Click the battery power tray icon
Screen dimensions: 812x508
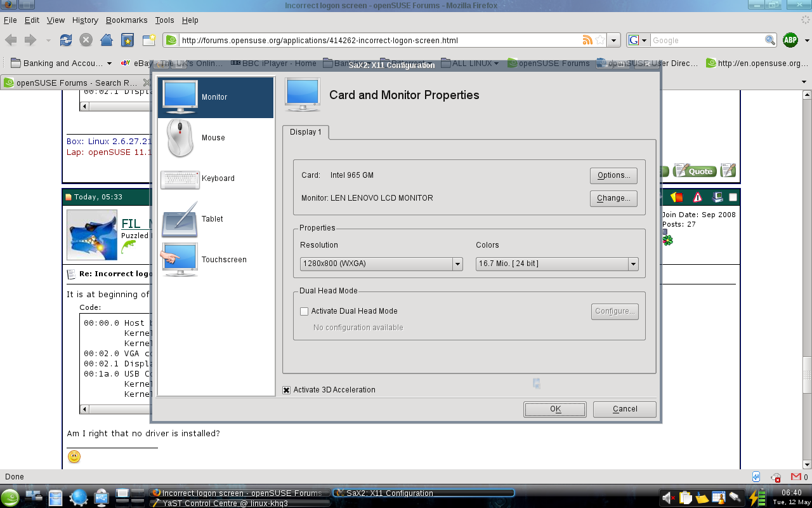pos(757,498)
